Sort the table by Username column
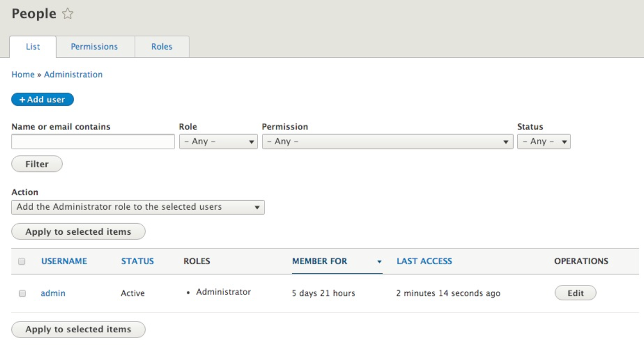This screenshot has height=345, width=644. tap(64, 261)
